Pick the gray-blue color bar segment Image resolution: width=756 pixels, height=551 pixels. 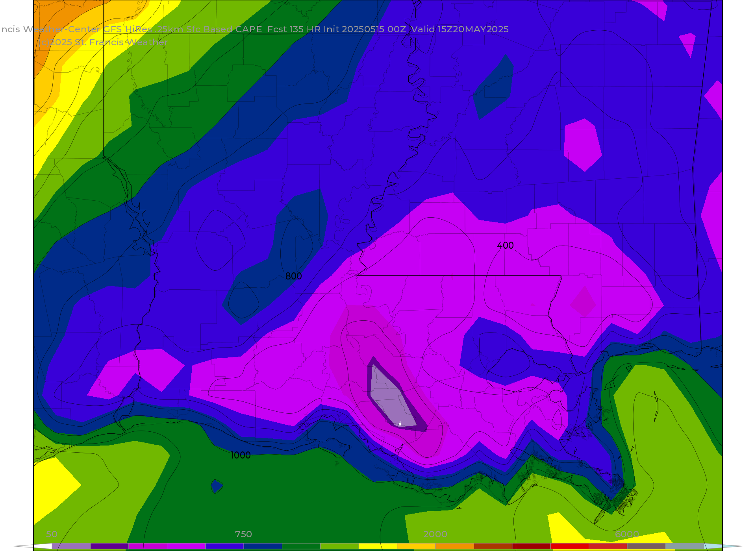pos(684,546)
